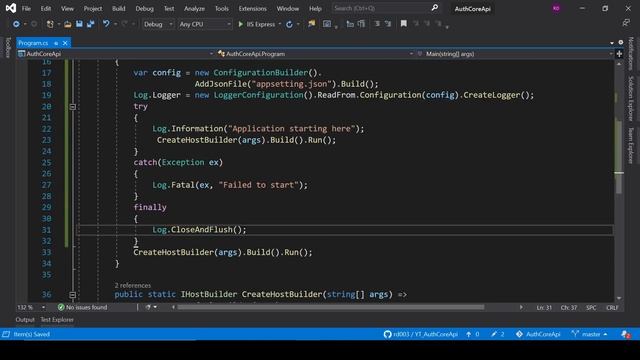The width and height of the screenshot is (640, 360).
Task: Save all files using toolbar icon
Action: 90,24
